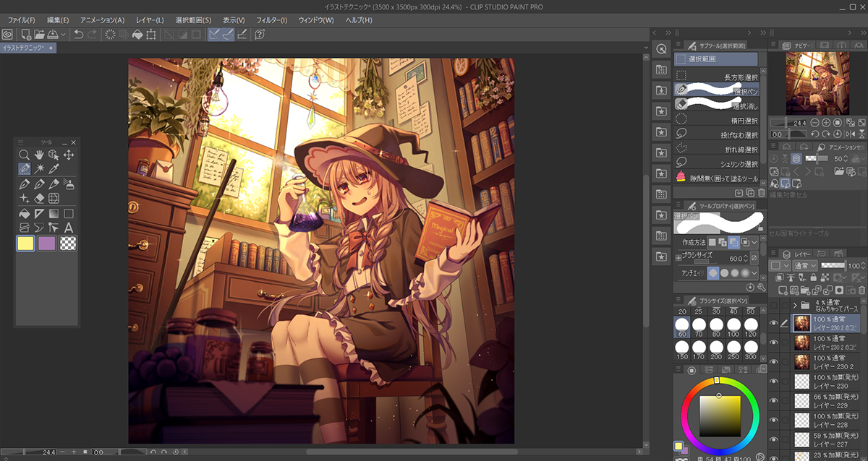This screenshot has height=461, width=868.
Task: Select the Text tool
Action: tap(69, 228)
